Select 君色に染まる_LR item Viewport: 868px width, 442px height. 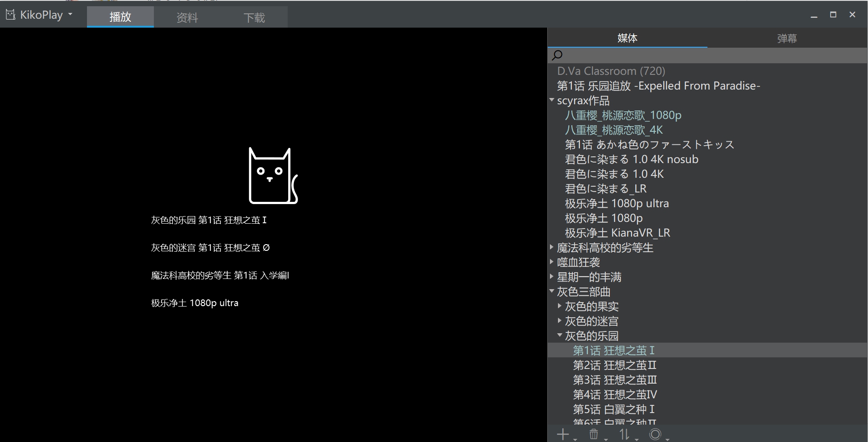tap(606, 188)
